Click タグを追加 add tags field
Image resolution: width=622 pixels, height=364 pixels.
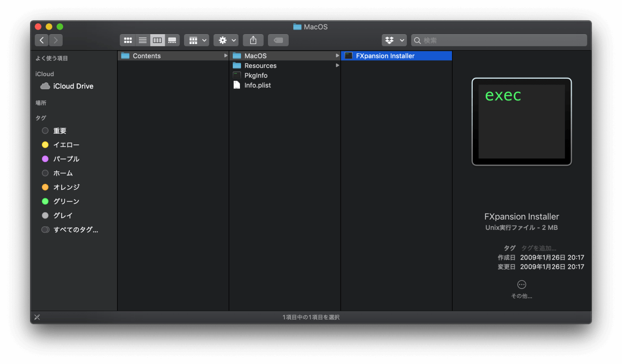click(x=539, y=248)
